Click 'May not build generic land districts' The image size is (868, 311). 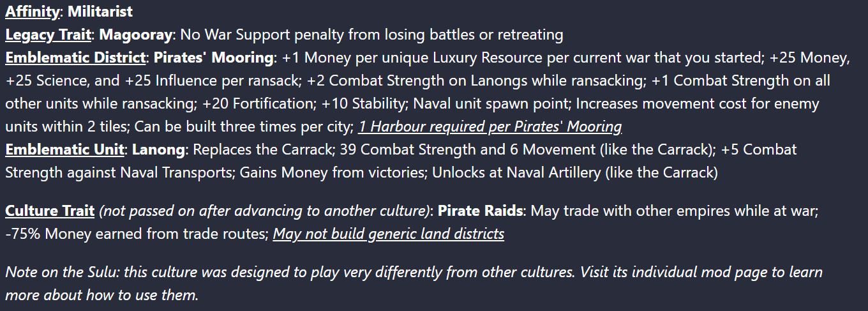[389, 234]
